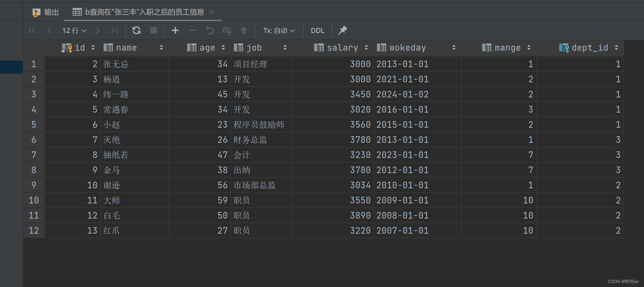644x287 pixels.
Task: Select the age cell 13
Action: (200, 79)
